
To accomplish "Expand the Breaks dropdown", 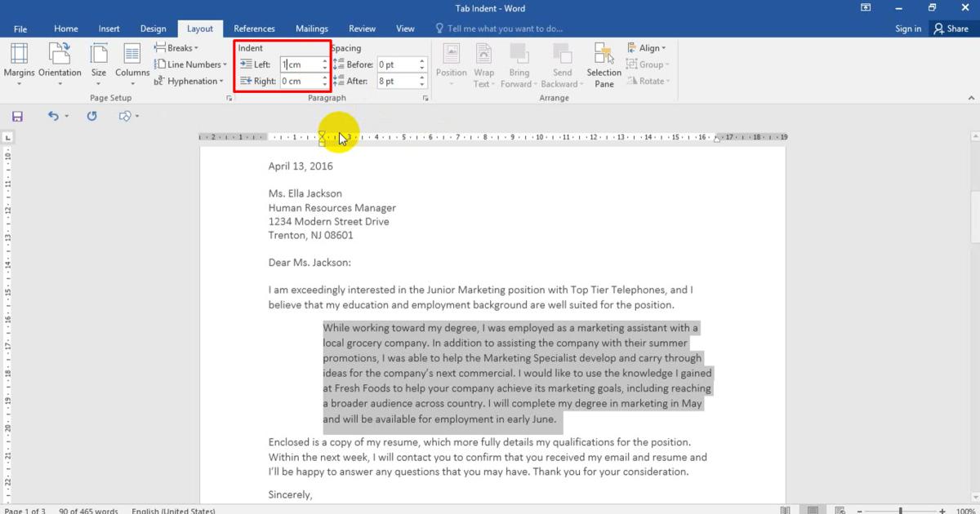I will (x=177, y=48).
